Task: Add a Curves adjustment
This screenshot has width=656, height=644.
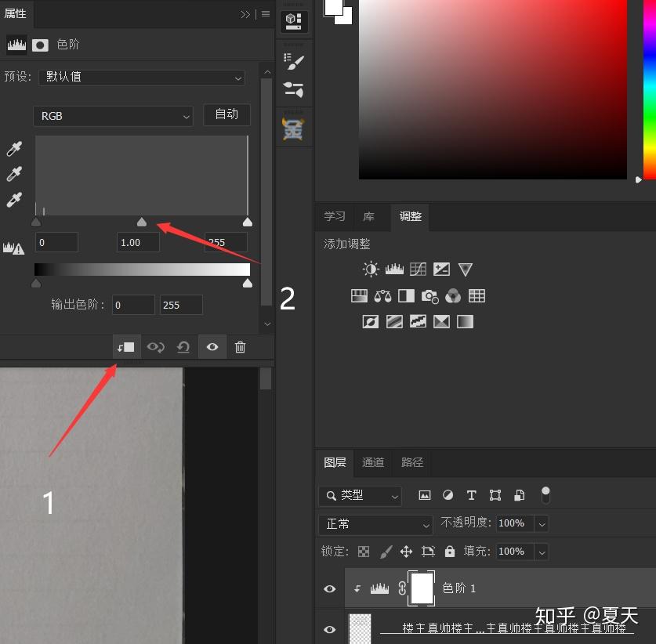Action: coord(418,269)
